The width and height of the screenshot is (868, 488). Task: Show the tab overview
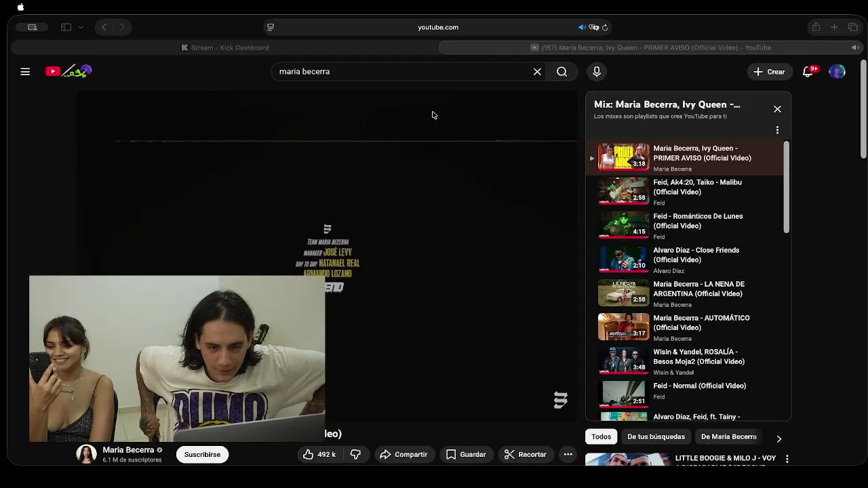click(853, 27)
